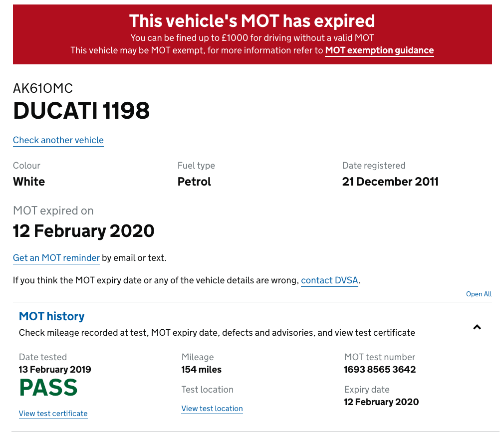The image size is (504, 438).
Task: Click MOT test number 1693 8565 3642
Action: point(380,370)
